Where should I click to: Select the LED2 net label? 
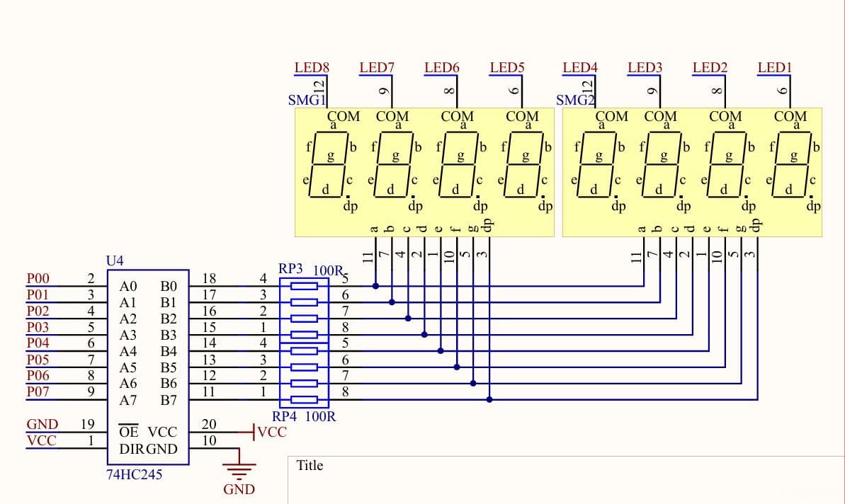(x=710, y=68)
